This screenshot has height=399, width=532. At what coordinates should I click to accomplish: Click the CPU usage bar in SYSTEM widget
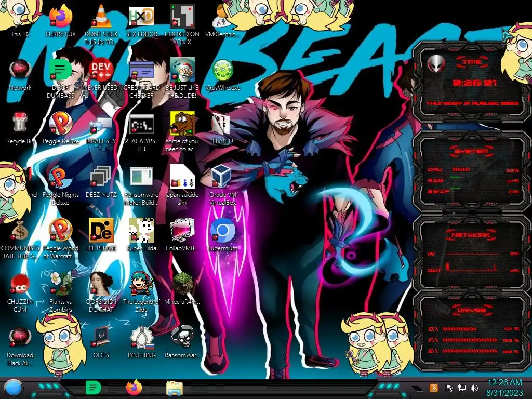(461, 170)
